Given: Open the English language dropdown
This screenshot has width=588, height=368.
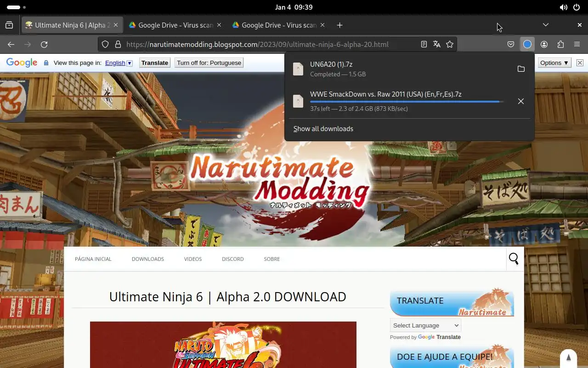Looking at the screenshot, I should pos(119,63).
